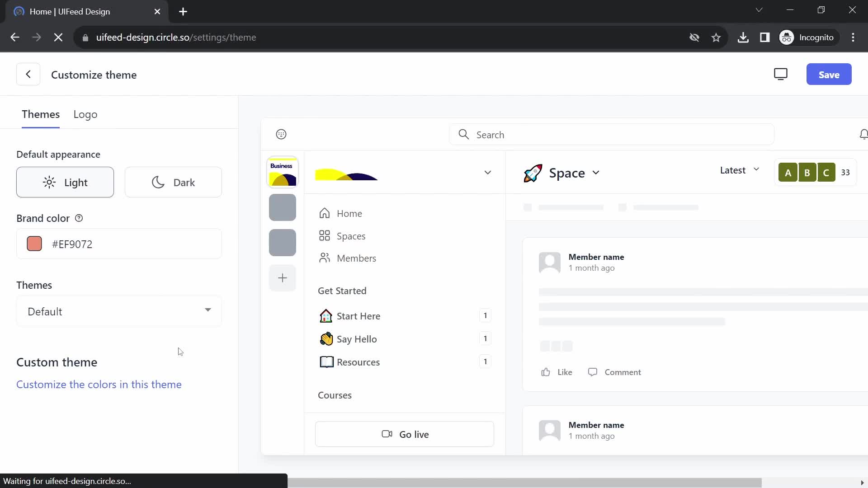Expand the Themes dropdown selector
868x488 pixels.
coord(118,311)
